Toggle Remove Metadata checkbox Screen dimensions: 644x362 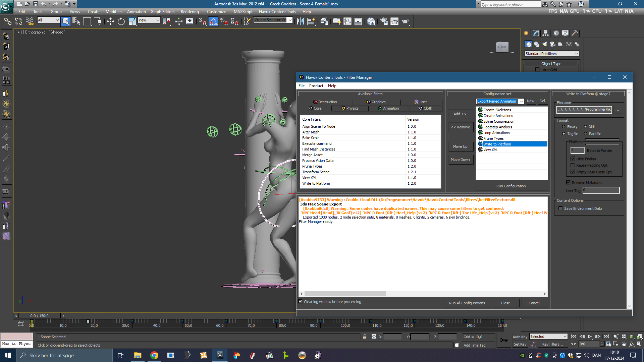click(568, 183)
